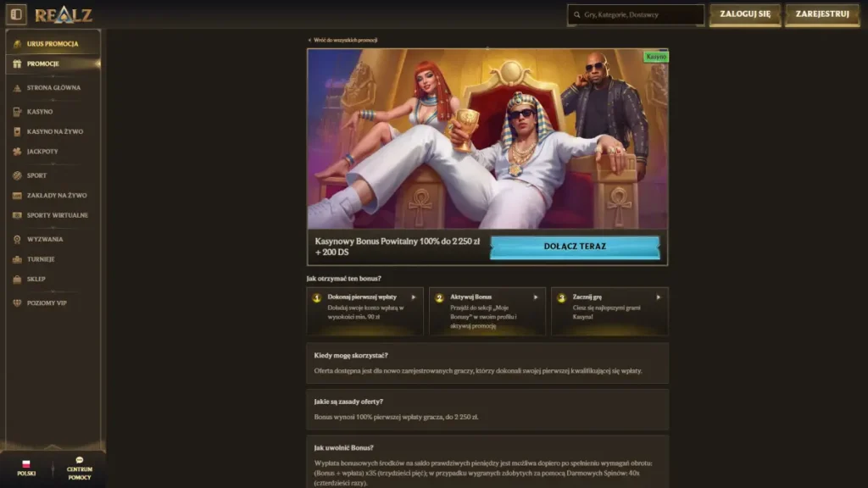The height and width of the screenshot is (488, 868).
Task: Expand the Dokonaj pierwszej wpłaty step arrow
Action: (414, 297)
